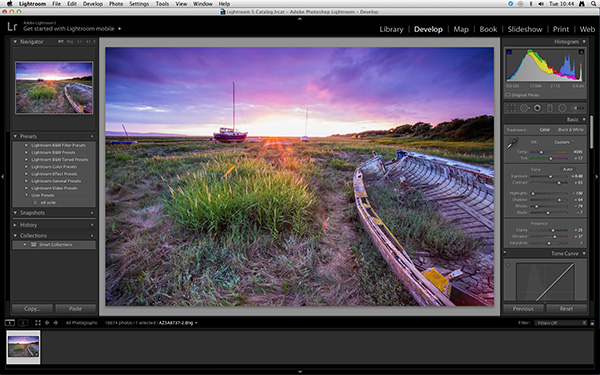The height and width of the screenshot is (375, 600).
Task: Hide the right panel group arrow
Action: coord(596,177)
